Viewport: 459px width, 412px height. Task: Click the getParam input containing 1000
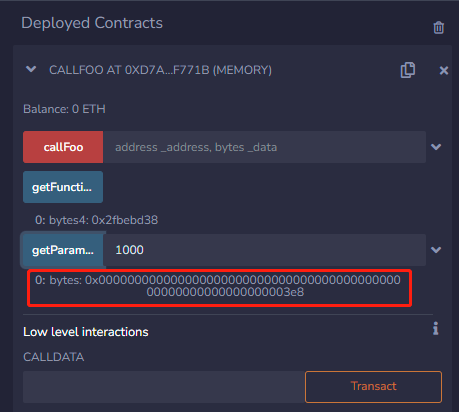point(264,250)
